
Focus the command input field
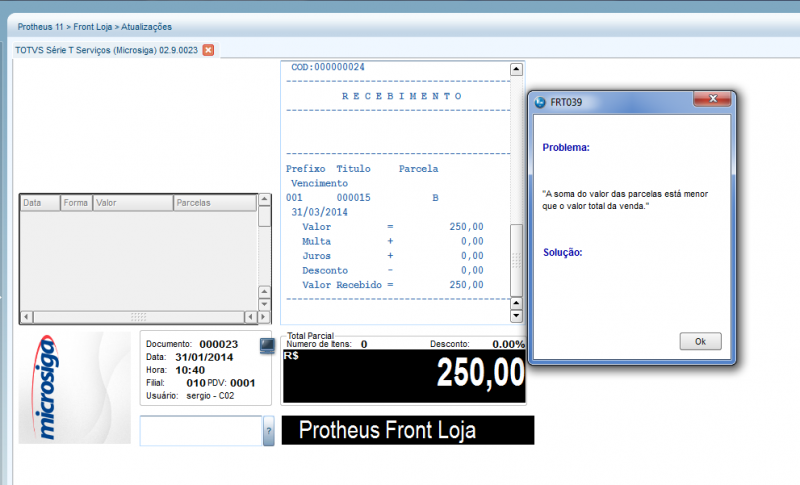(x=201, y=431)
